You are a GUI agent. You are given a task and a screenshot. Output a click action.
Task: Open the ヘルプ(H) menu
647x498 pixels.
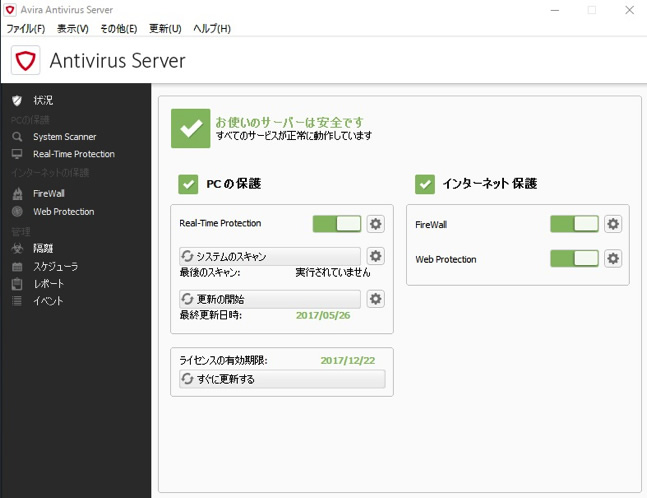[x=212, y=28]
